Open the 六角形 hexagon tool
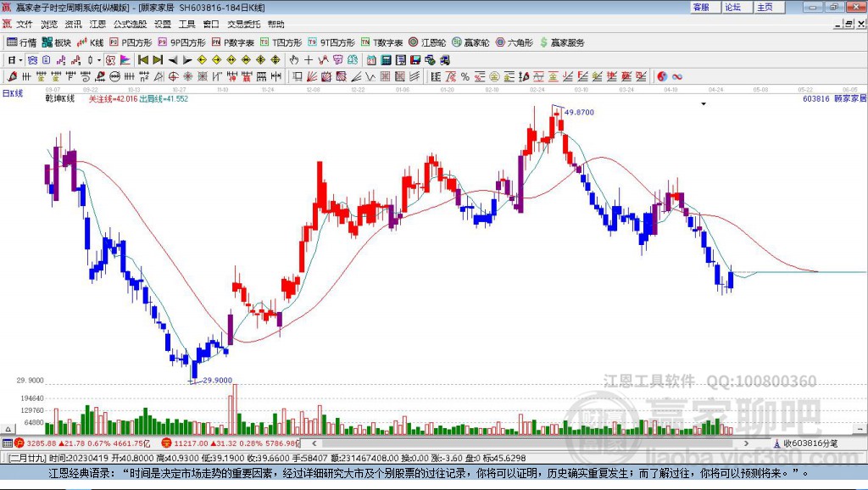 tap(515, 42)
